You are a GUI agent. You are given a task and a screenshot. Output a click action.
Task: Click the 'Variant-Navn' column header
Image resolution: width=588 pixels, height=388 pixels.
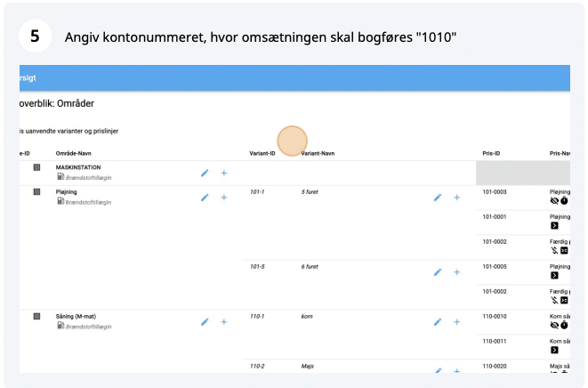coord(318,153)
